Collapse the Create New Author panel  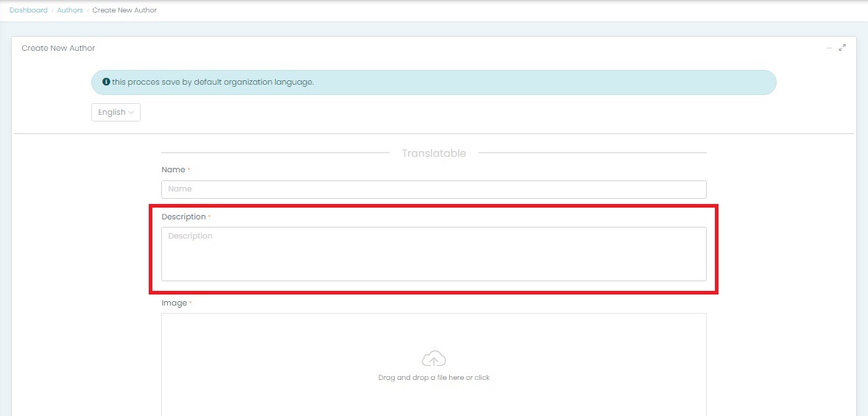[830, 48]
